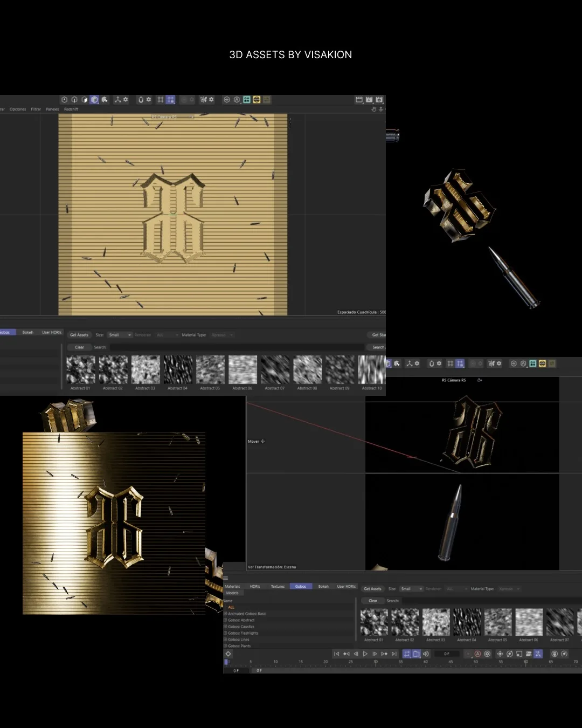Jump to the start of the animation
Screen dimensions: 582x728
[x=337, y=654]
